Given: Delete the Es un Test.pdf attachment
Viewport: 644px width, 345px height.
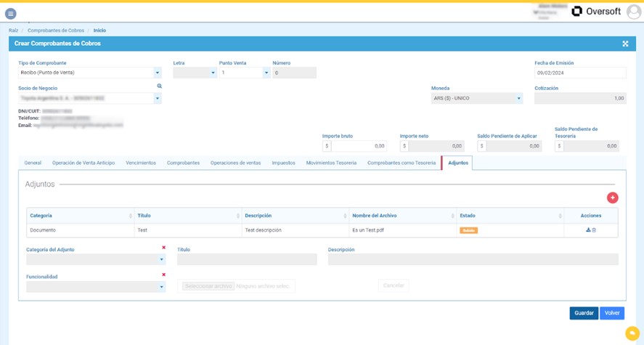Looking at the screenshot, I should [x=594, y=230].
